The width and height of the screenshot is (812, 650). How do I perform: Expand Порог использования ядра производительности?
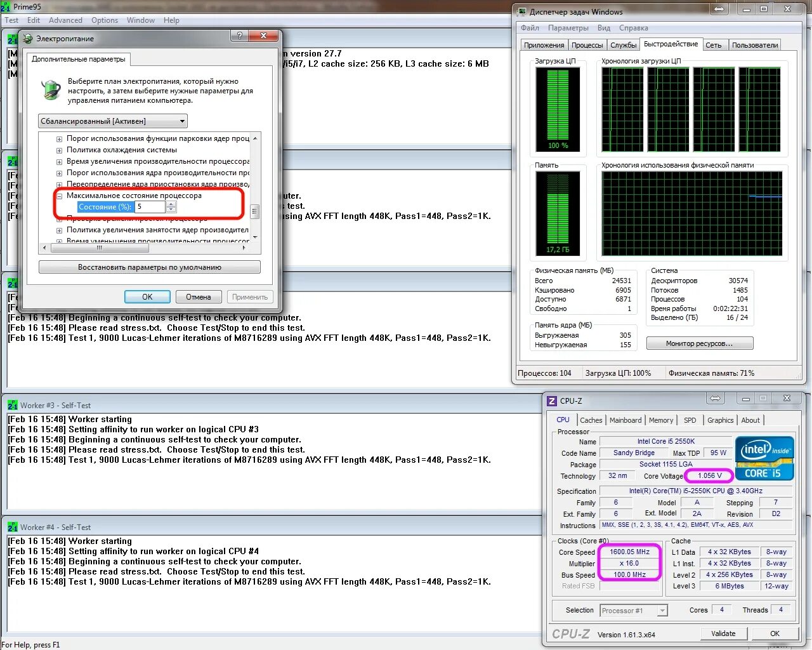[59, 173]
